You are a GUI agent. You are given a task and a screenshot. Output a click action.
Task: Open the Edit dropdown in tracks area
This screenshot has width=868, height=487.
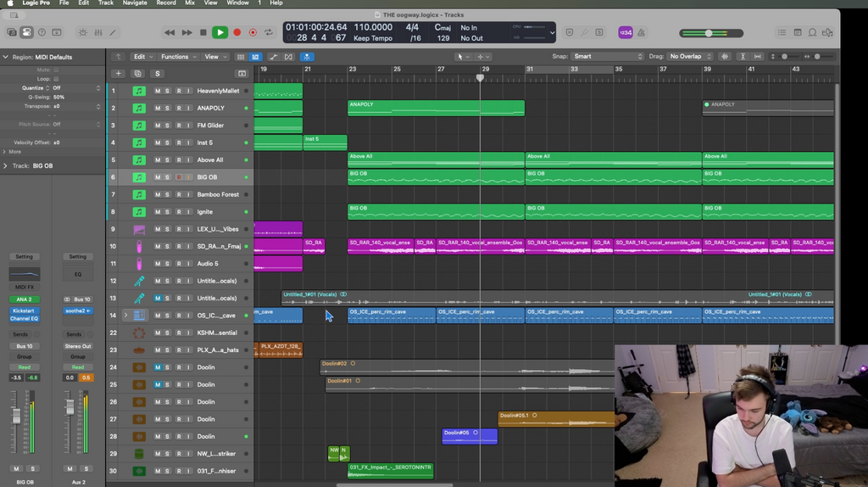point(142,57)
